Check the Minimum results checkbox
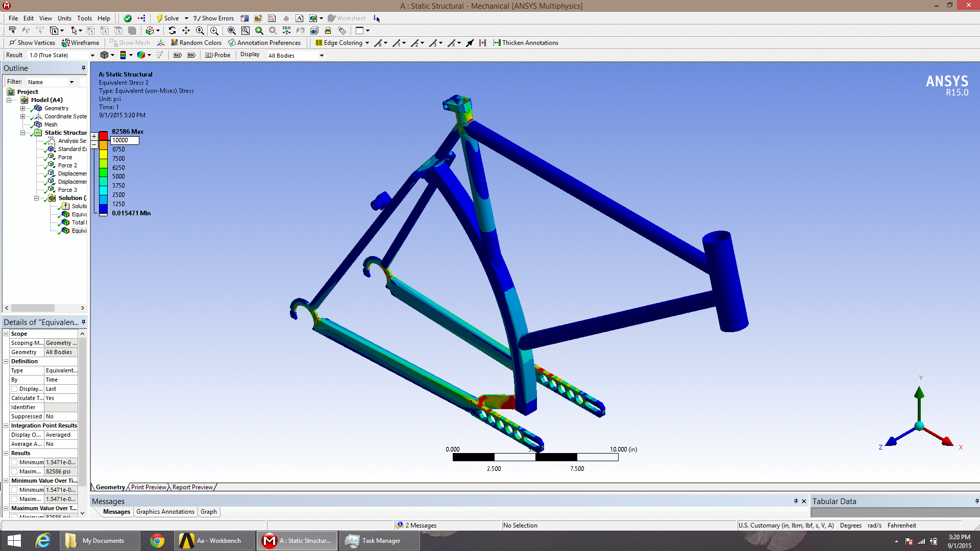980x551 pixels. (x=14, y=462)
